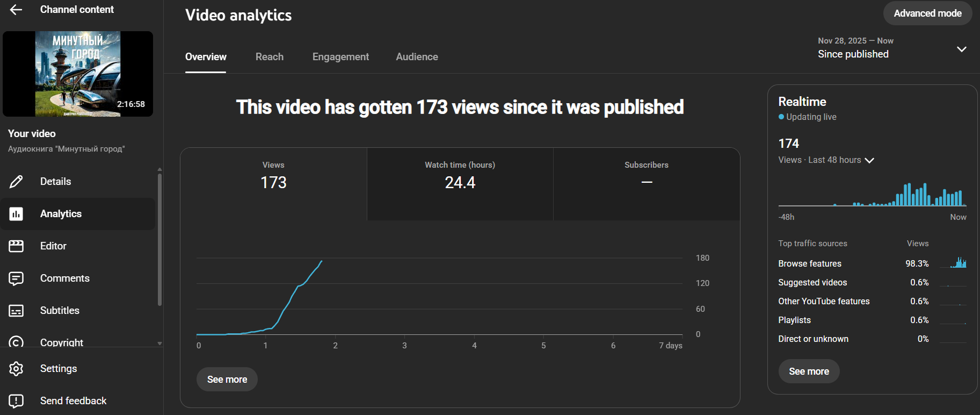This screenshot has height=415, width=980.
Task: Open the Editor clapperboard icon
Action: pos(16,246)
